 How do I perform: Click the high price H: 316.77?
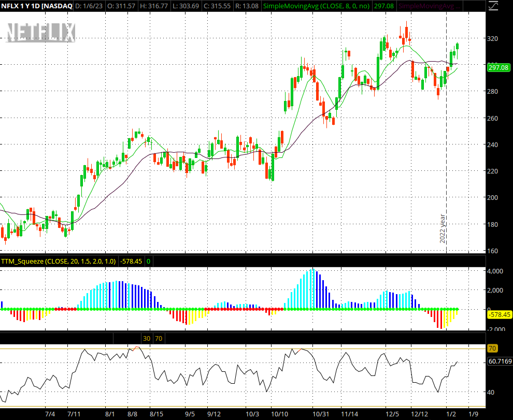click(x=154, y=6)
